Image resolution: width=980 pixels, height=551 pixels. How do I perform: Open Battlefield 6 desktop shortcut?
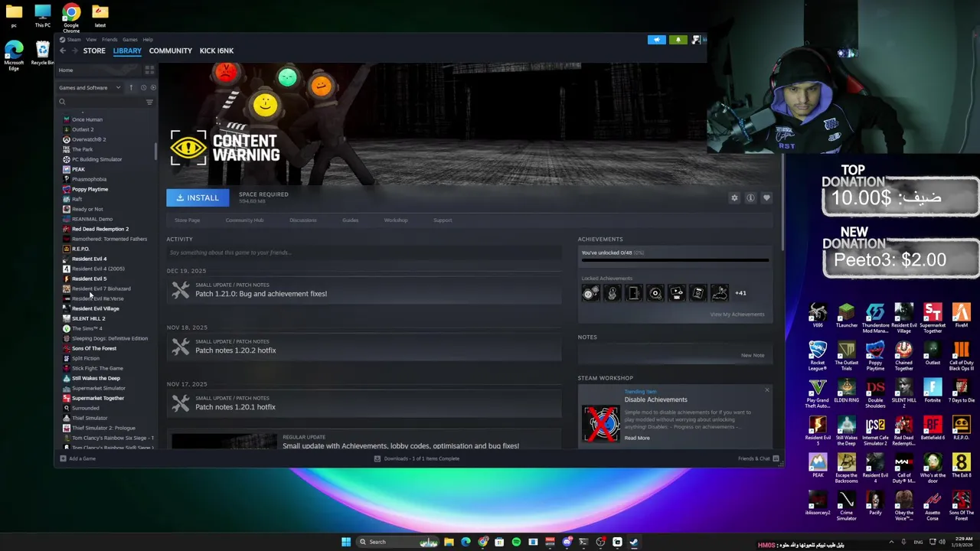tap(933, 429)
